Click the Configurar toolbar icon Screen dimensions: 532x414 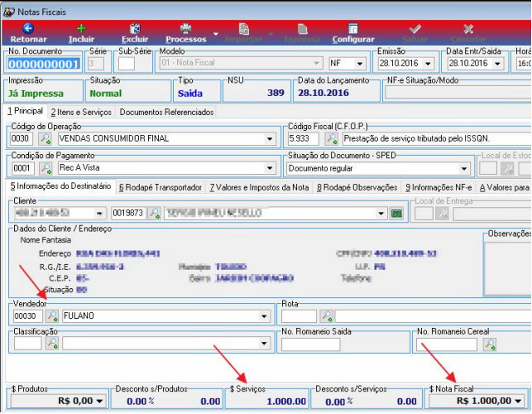click(x=352, y=28)
